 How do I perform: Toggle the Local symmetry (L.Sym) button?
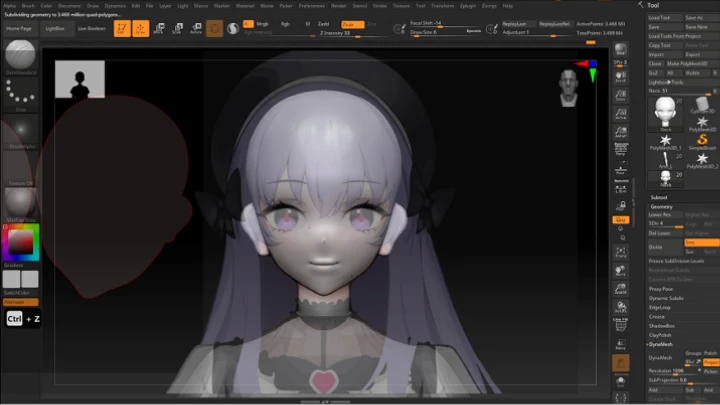(x=620, y=187)
